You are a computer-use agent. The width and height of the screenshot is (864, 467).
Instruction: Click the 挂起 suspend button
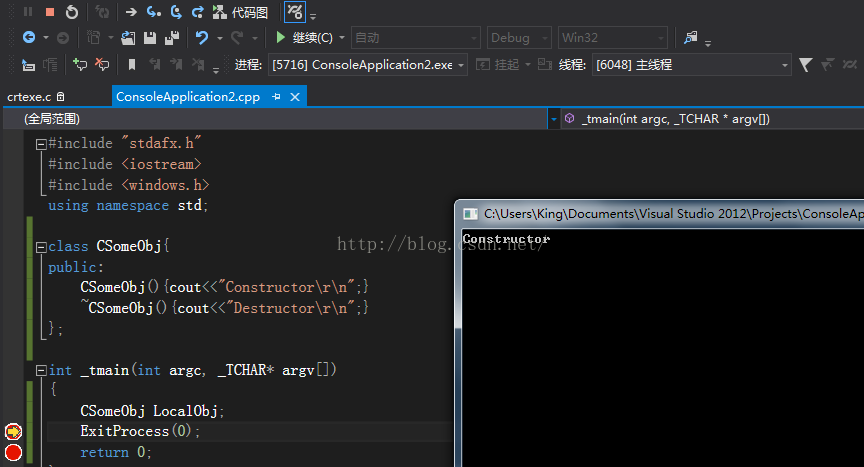[x=498, y=65]
